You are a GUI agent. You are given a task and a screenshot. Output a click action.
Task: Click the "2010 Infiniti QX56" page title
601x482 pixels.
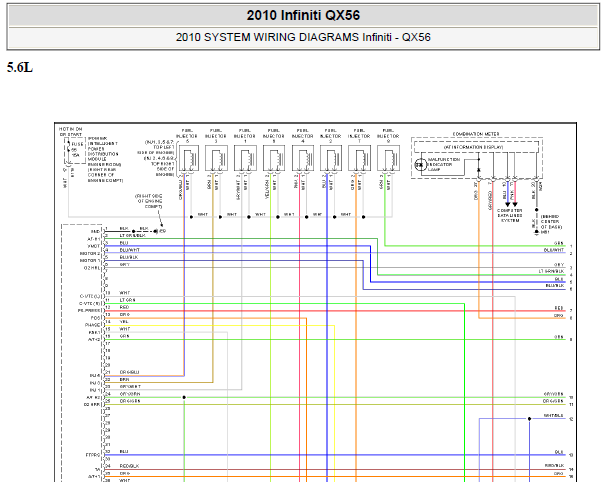[303, 15]
